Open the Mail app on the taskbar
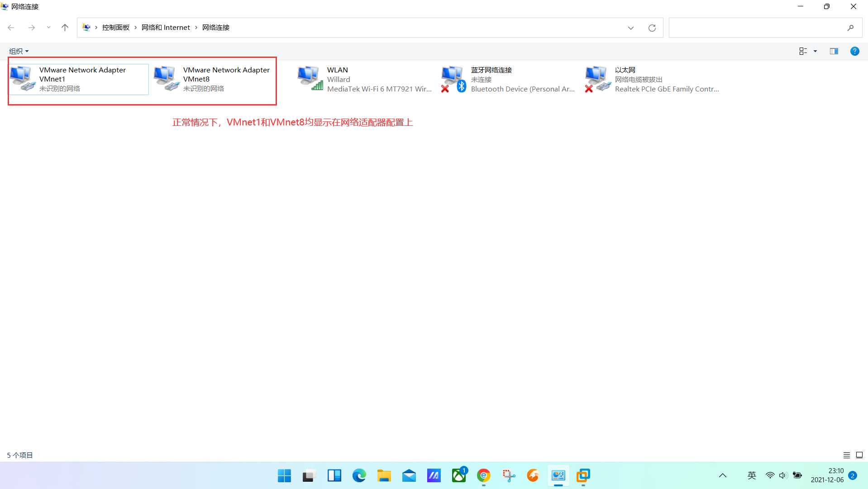This screenshot has width=868, height=489. (x=409, y=475)
